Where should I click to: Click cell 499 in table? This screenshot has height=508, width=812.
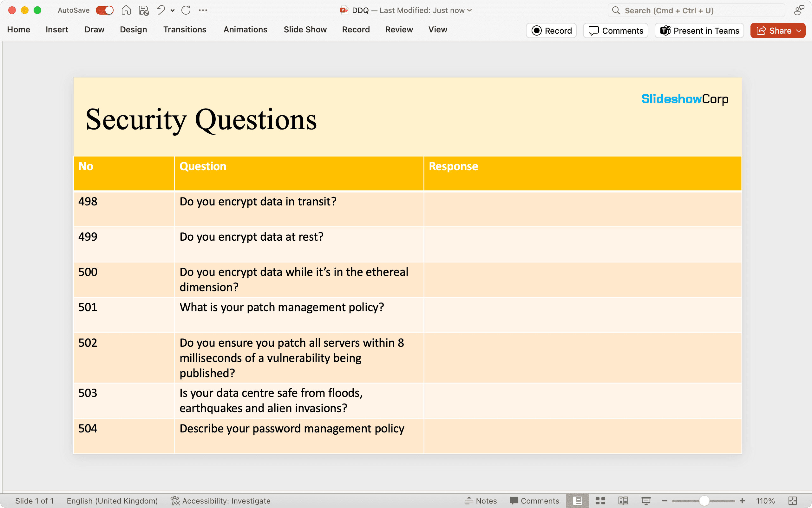[124, 244]
